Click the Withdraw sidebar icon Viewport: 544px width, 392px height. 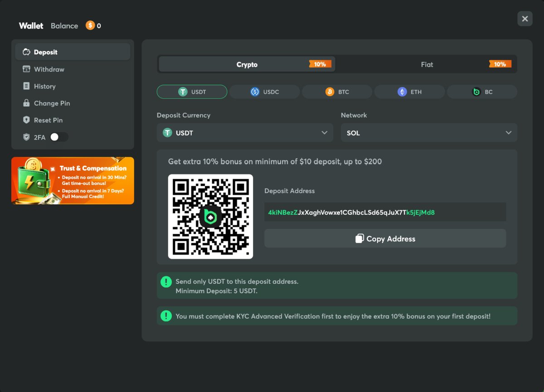click(x=26, y=69)
